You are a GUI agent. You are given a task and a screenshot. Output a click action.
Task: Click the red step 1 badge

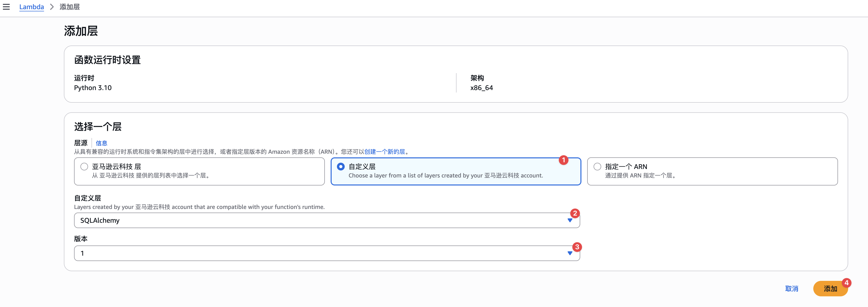point(563,160)
